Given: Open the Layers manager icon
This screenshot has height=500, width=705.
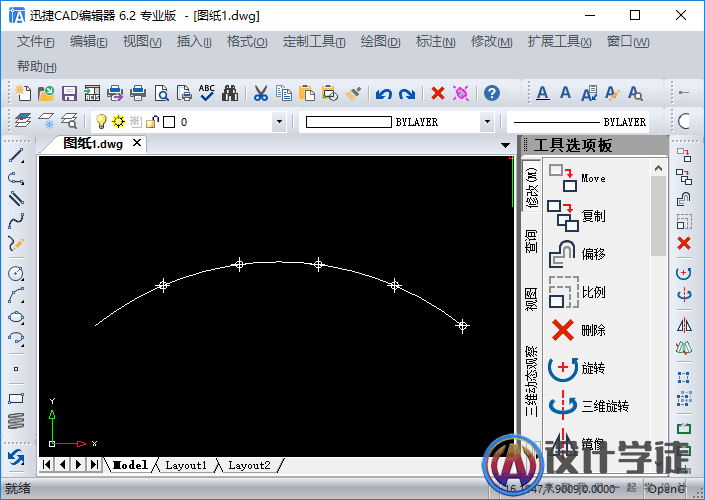Looking at the screenshot, I should 23,121.
